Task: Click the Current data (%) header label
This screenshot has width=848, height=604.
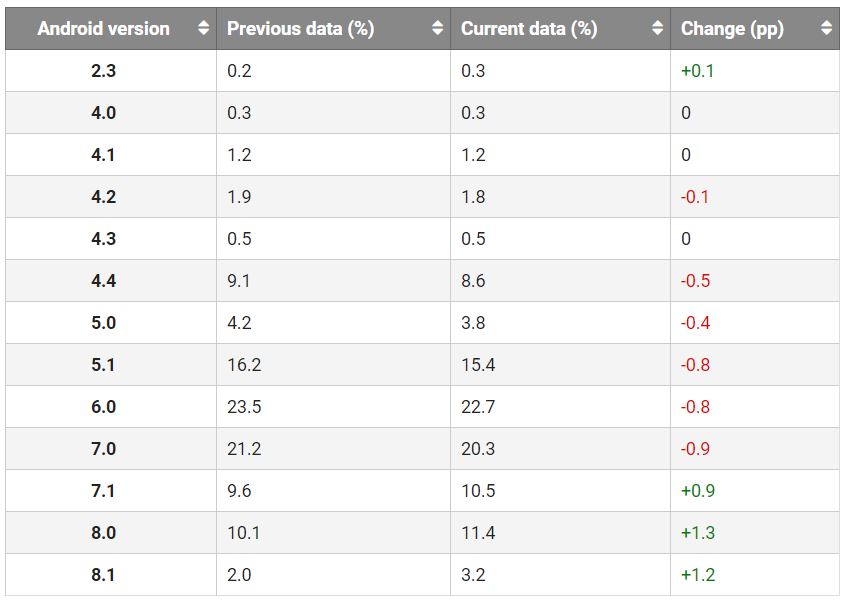Action: 529,29
